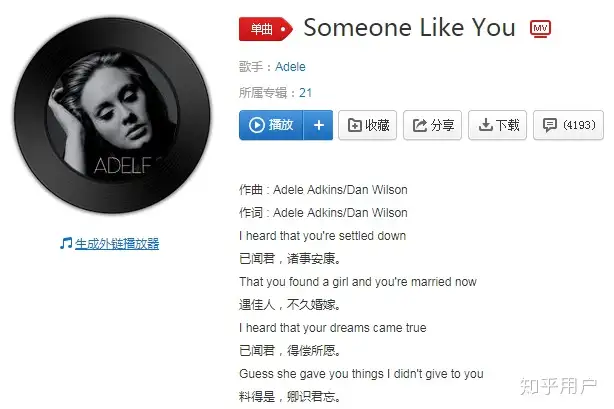Click the speech bubble comment icon
The width and height of the screenshot is (614, 409).
coord(550,125)
